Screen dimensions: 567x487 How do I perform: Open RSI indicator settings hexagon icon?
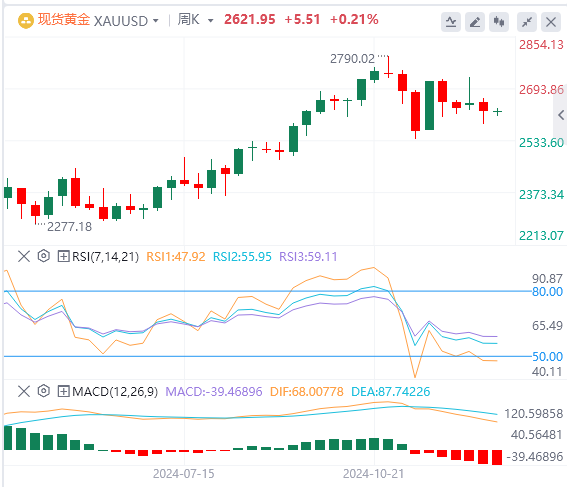pos(43,256)
